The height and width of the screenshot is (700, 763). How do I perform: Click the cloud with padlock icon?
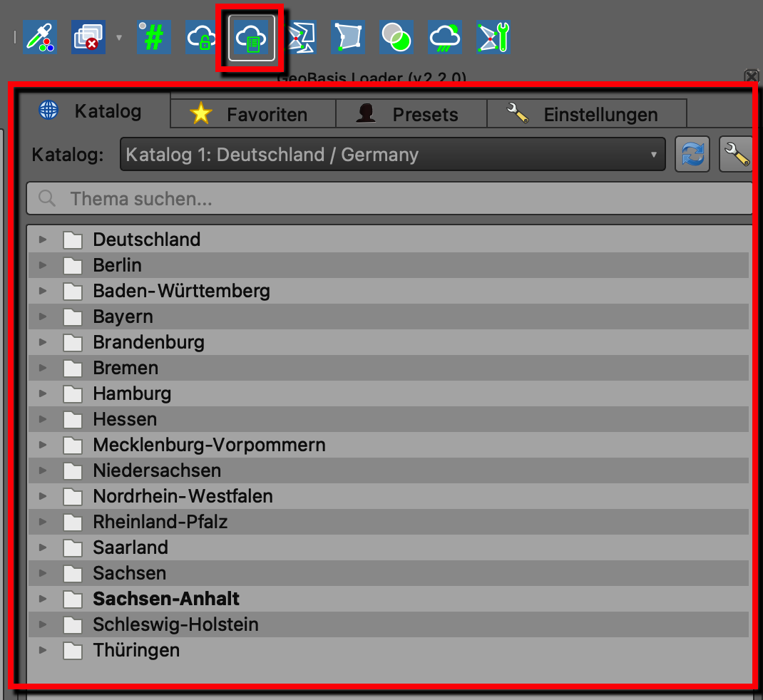201,37
